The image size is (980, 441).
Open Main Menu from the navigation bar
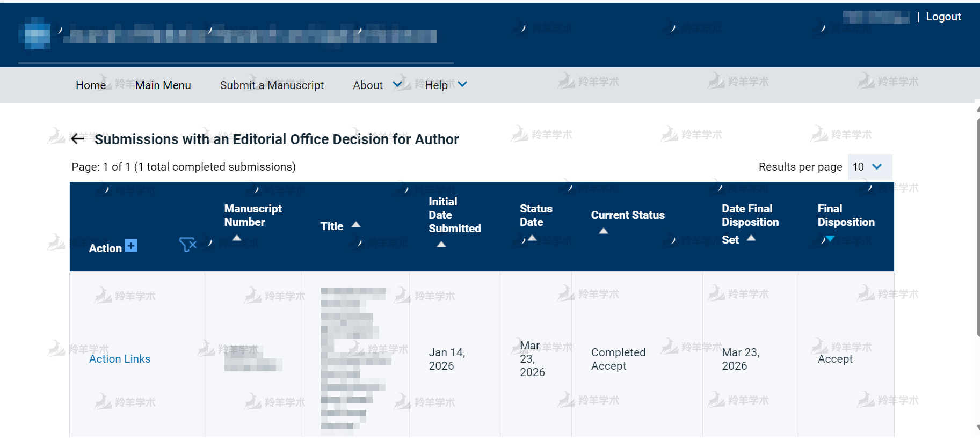coord(163,85)
